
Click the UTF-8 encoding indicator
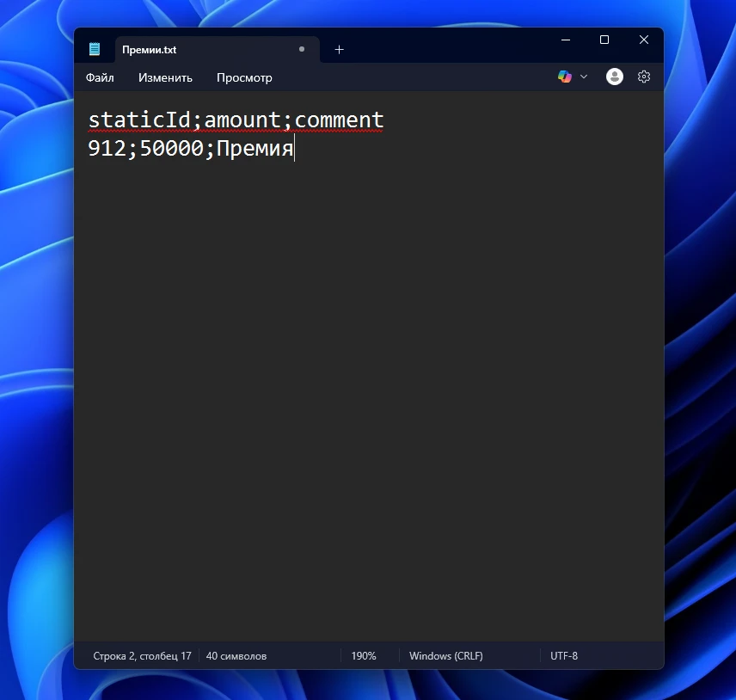point(564,656)
